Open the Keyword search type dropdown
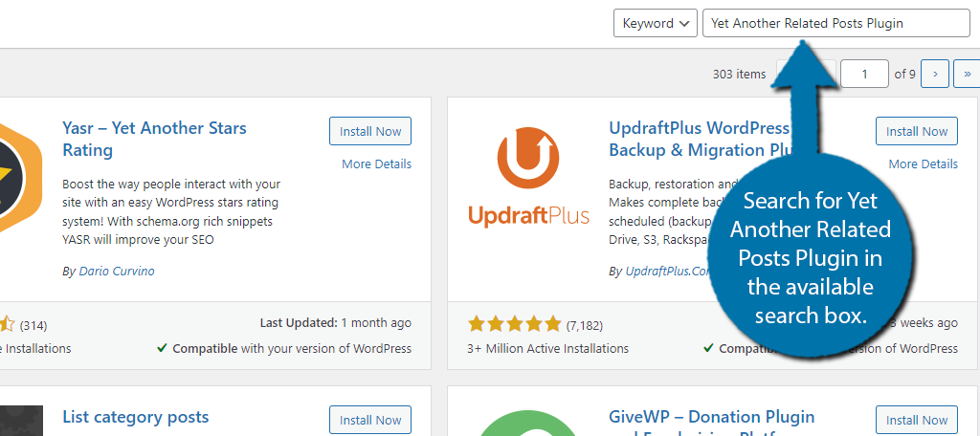This screenshot has height=436, width=980. 655,23
